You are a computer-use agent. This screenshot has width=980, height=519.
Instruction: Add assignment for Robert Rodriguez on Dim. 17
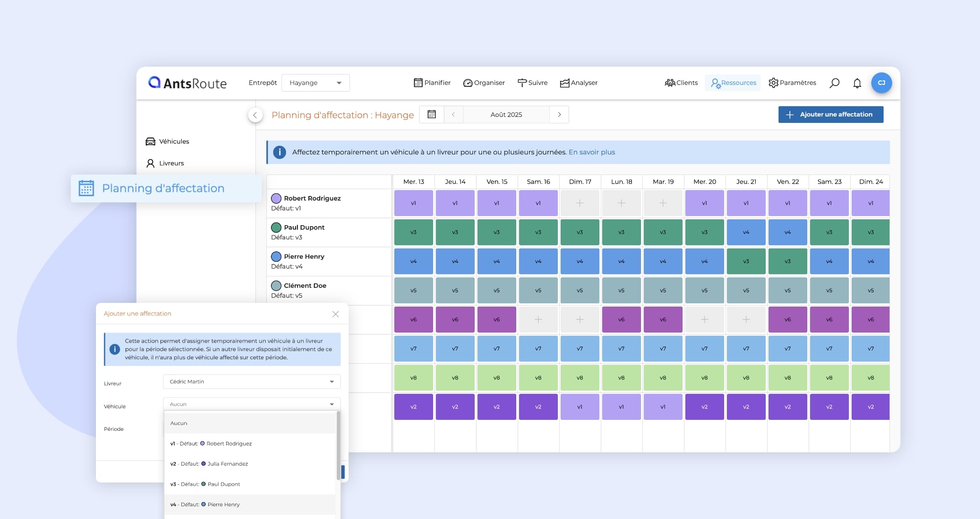[580, 203]
